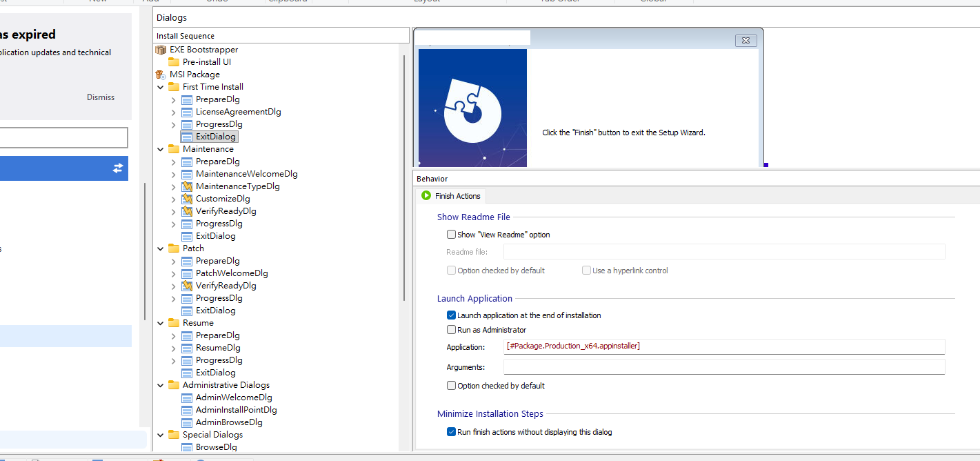Click the CustomizeDlg dialog icon
Screen dimensions: 980x461
pos(186,199)
